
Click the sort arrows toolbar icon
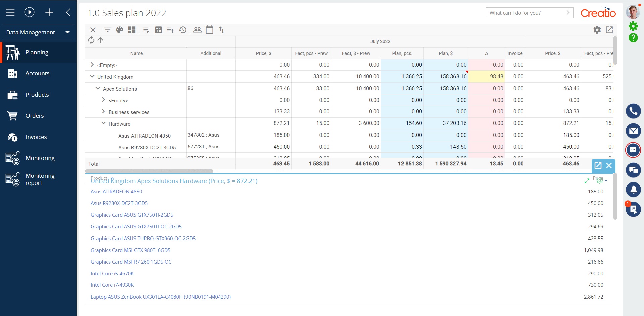pyautogui.click(x=222, y=30)
